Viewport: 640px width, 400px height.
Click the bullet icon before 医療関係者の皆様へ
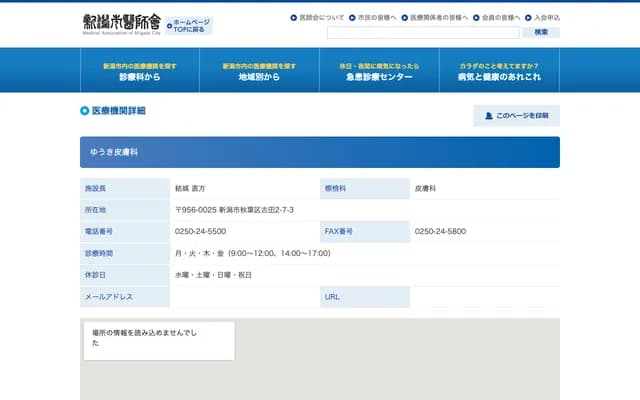pos(404,18)
